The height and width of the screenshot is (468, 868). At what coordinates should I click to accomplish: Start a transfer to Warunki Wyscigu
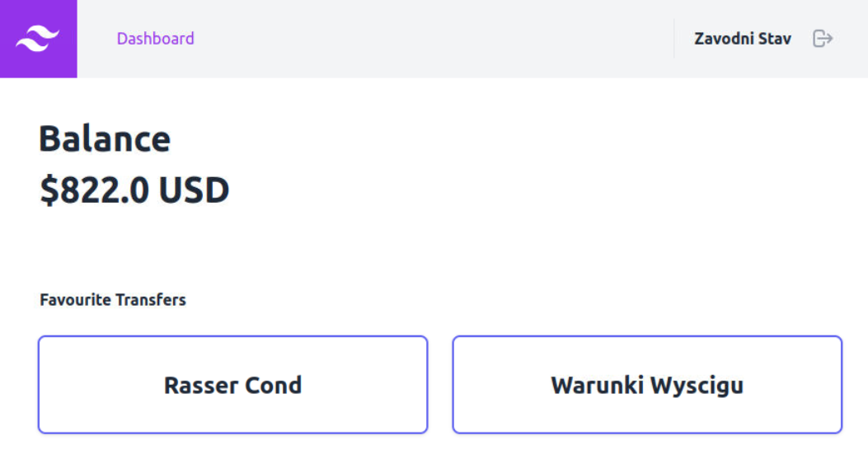click(x=647, y=384)
